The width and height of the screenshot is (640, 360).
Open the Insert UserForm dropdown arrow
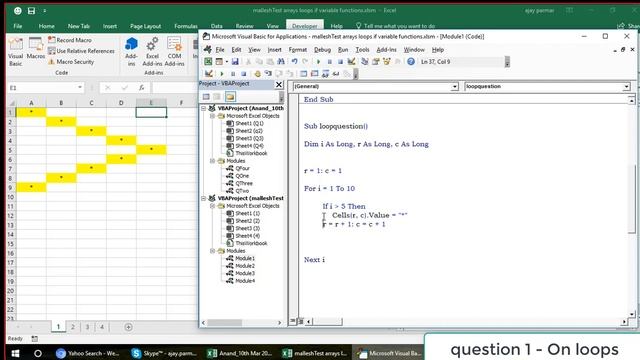point(227,62)
